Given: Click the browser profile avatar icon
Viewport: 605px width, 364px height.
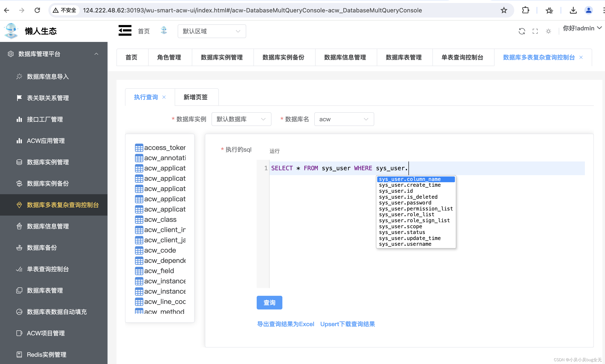Looking at the screenshot, I should pos(589,10).
